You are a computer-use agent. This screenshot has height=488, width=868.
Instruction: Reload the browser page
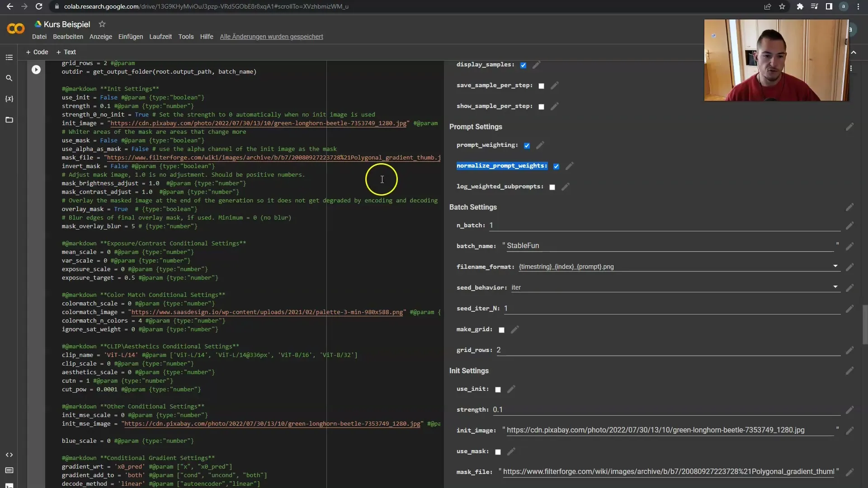pyautogui.click(x=39, y=6)
